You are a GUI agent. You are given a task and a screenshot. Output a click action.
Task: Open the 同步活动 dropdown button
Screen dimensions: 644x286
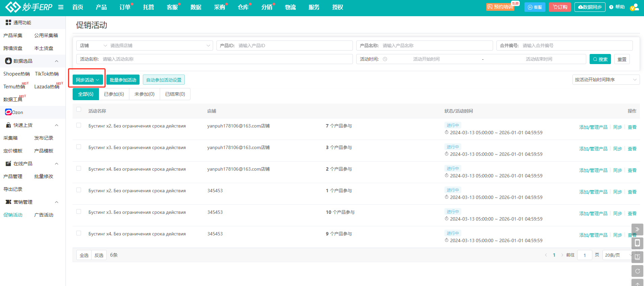[x=87, y=80]
